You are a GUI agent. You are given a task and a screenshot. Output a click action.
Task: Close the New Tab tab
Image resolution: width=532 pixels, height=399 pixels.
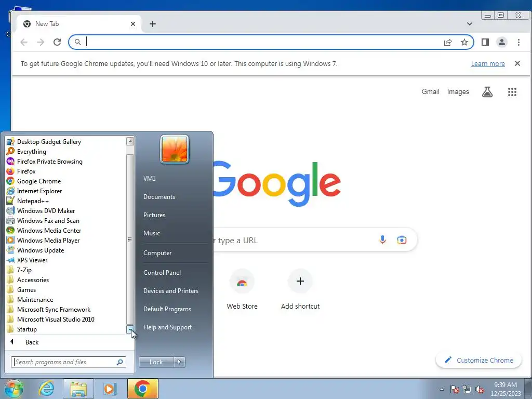pos(132,24)
